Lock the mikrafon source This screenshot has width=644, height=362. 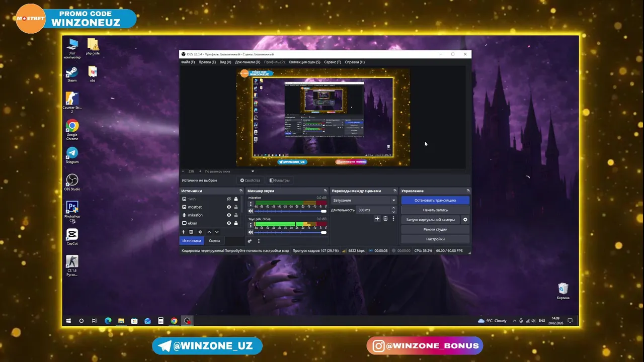(236, 215)
